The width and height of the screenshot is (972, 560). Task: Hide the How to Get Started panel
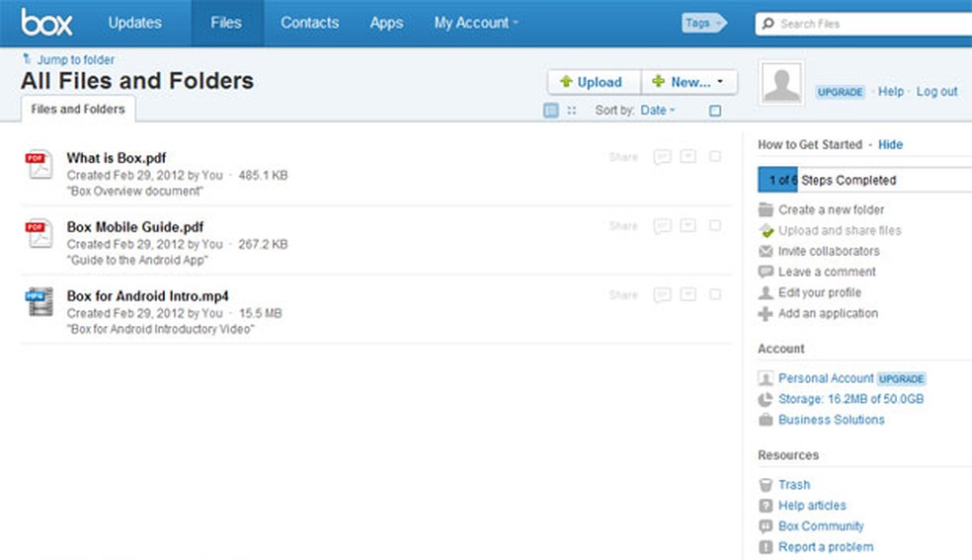890,144
